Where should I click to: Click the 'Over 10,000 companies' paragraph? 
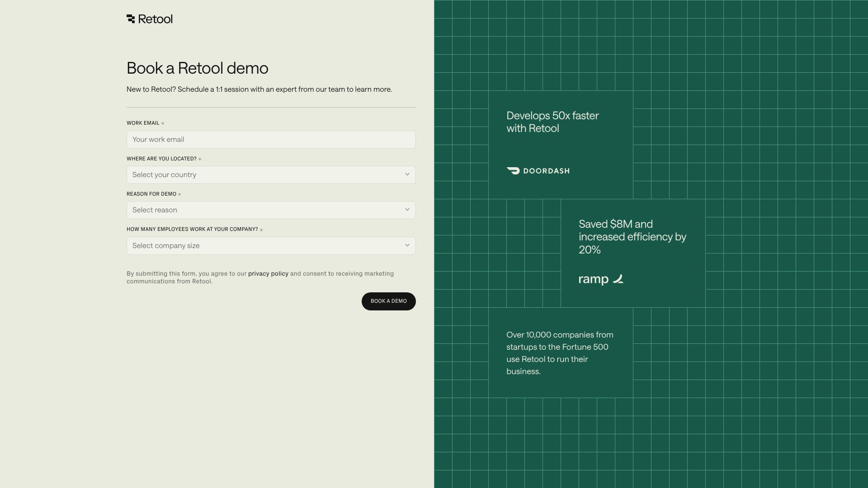[560, 353]
